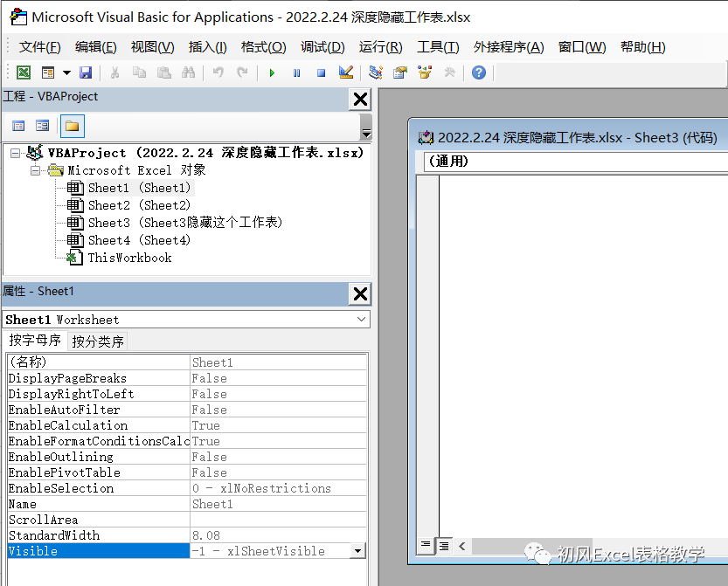Viewport: 728px width, 586px height.
Task: Click the Copy icon in the toolbar
Action: [x=139, y=72]
